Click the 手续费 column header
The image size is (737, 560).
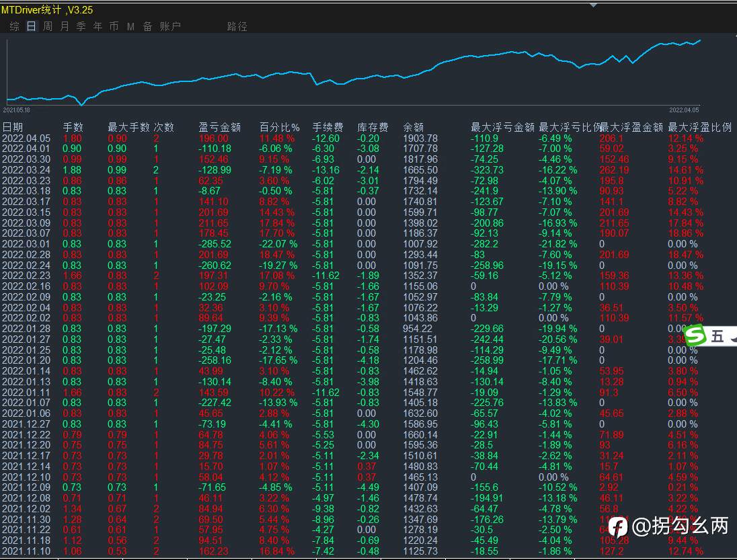point(327,127)
